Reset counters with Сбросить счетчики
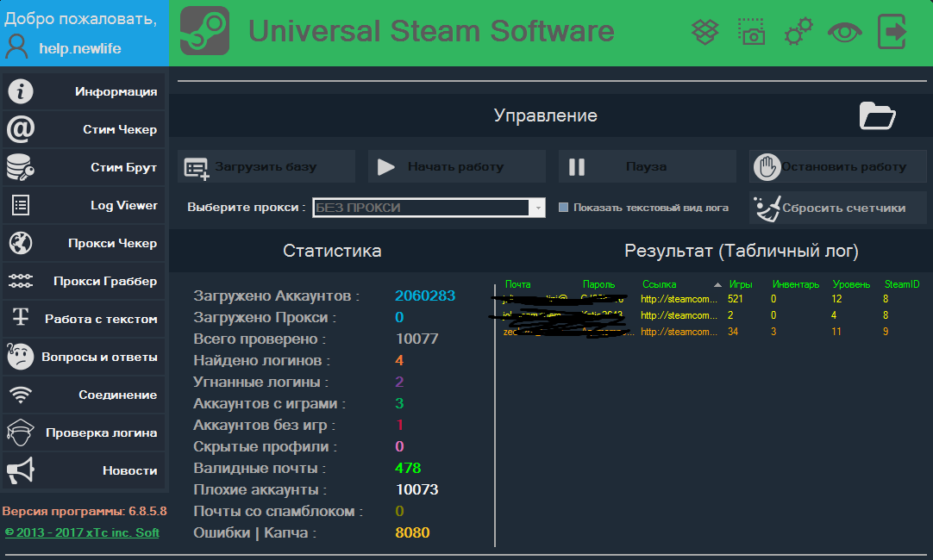The image size is (933, 560). click(838, 208)
